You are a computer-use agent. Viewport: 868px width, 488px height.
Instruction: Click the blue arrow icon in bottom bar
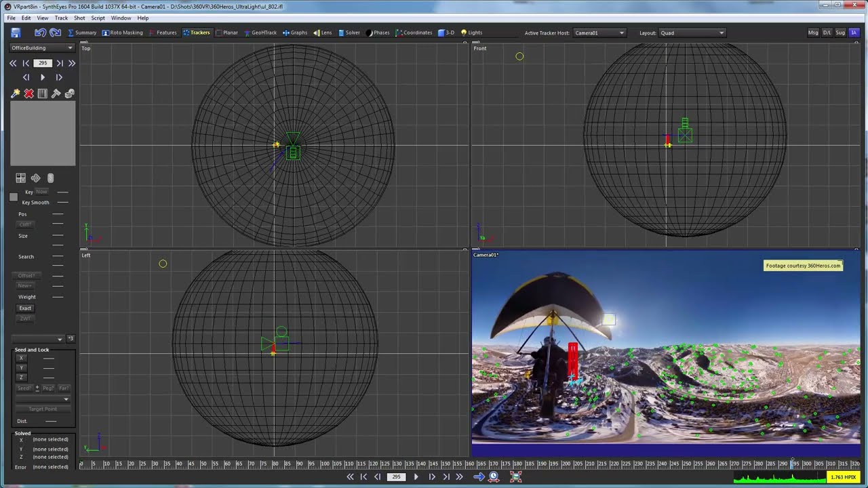479,476
